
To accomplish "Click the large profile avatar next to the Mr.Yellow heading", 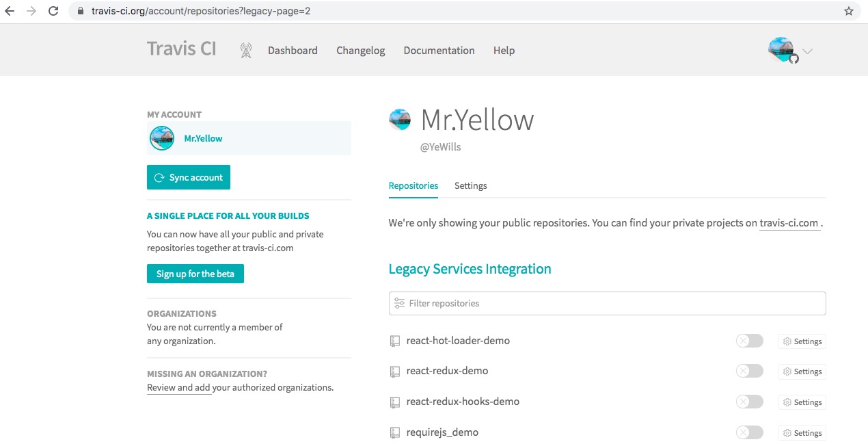I will (x=400, y=119).
